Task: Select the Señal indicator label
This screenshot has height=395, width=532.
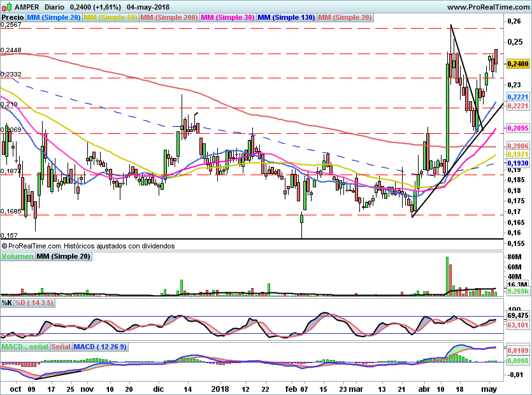Action: (x=61, y=347)
